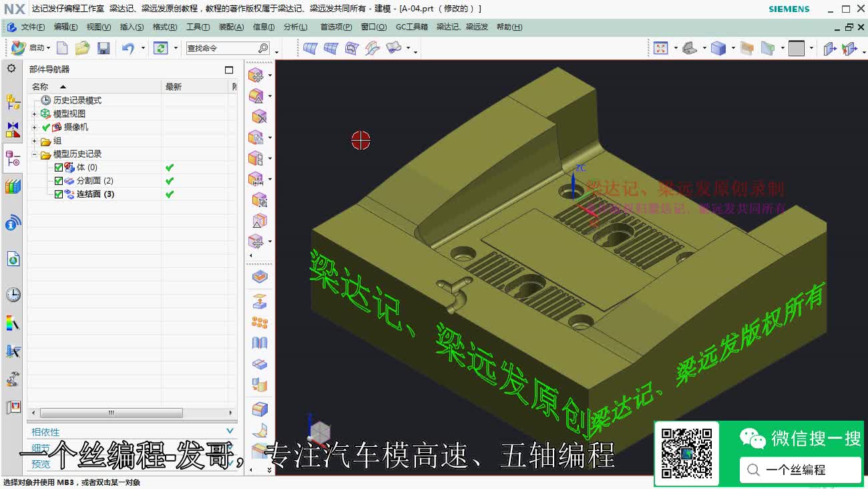
Task: Open the blue information web sidebar icon
Action: [x=13, y=223]
